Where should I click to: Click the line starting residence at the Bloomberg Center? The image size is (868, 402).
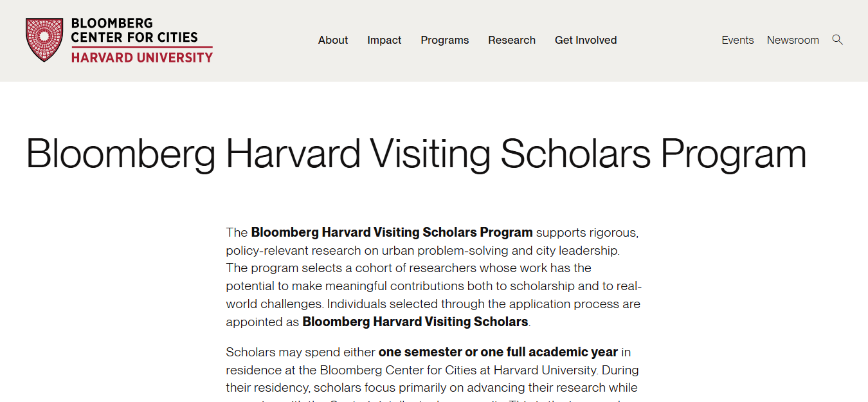coord(432,370)
